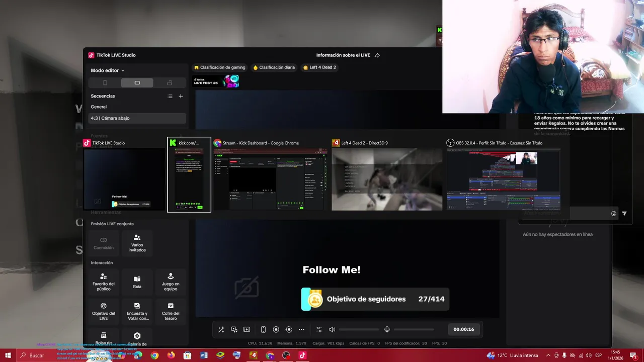Screen dimensions: 644x362
Task: Start recording with the record circle icon
Action: (276, 329)
